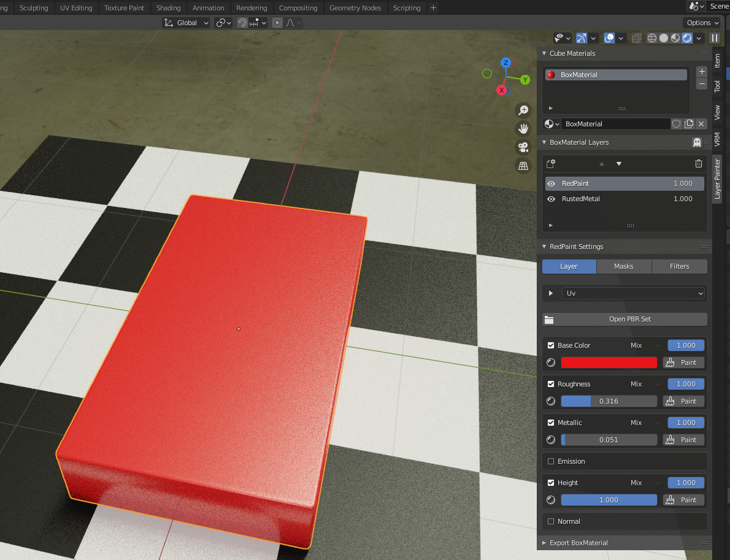Open the Uv mapping dropdown in RedPaint Settings
Viewport: 730px width, 560px height.
click(x=633, y=293)
